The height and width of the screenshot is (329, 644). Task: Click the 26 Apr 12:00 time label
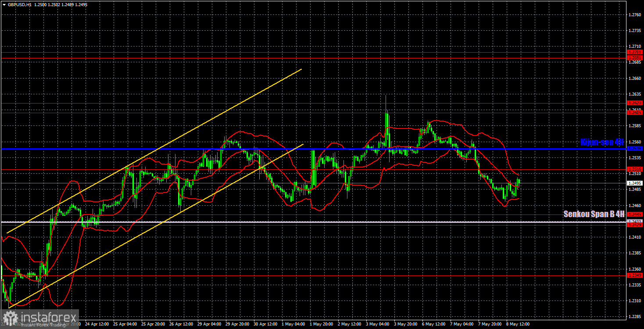pyautogui.click(x=181, y=324)
